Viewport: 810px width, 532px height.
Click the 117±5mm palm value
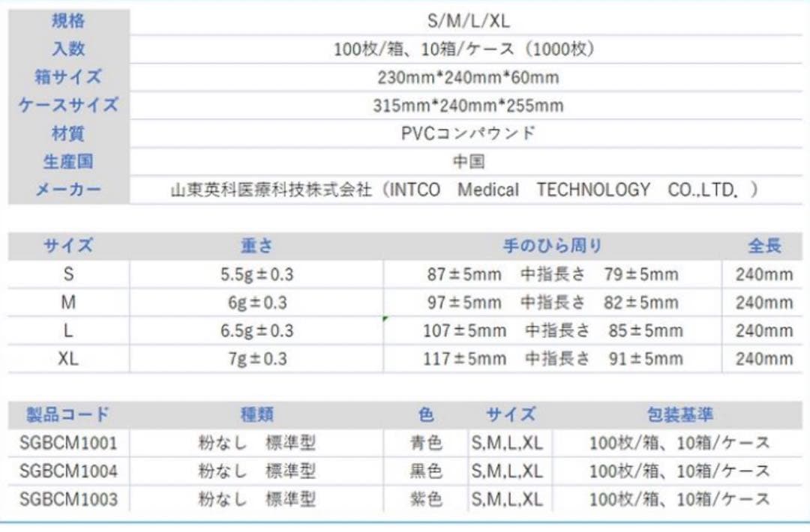click(x=464, y=358)
